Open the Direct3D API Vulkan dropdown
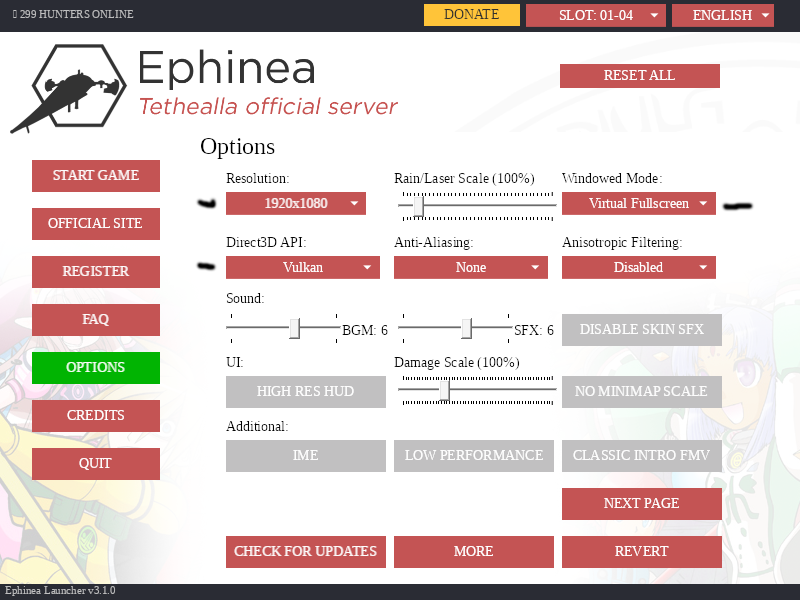800x600 pixels. [x=303, y=267]
